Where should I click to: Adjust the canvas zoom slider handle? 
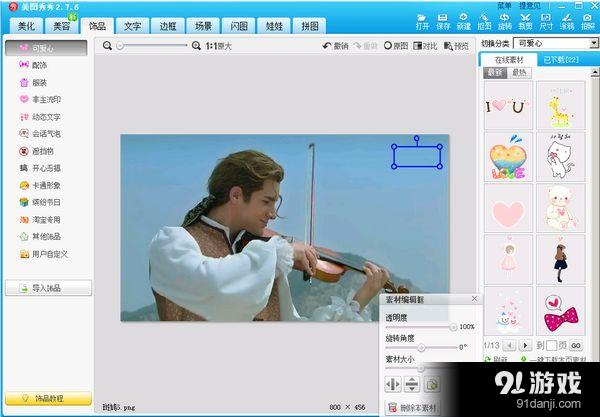pos(120,46)
